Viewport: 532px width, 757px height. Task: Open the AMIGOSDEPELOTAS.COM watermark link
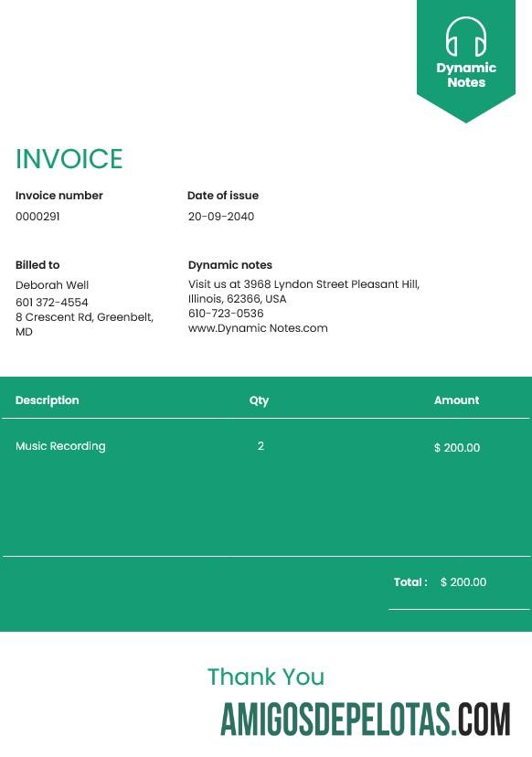click(366, 720)
